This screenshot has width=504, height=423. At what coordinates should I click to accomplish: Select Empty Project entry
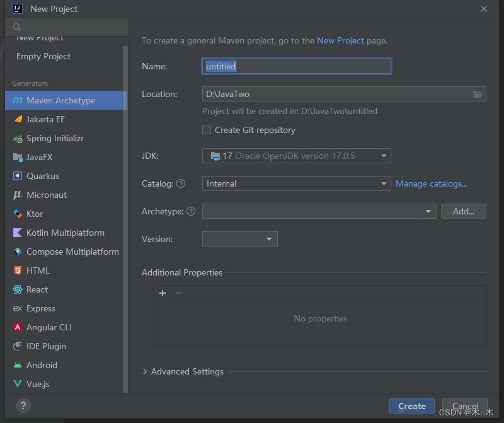(43, 56)
